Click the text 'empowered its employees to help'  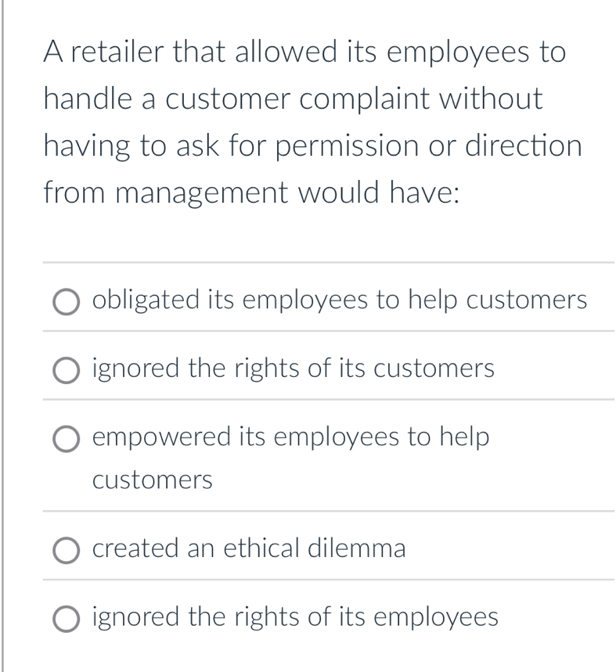290,437
